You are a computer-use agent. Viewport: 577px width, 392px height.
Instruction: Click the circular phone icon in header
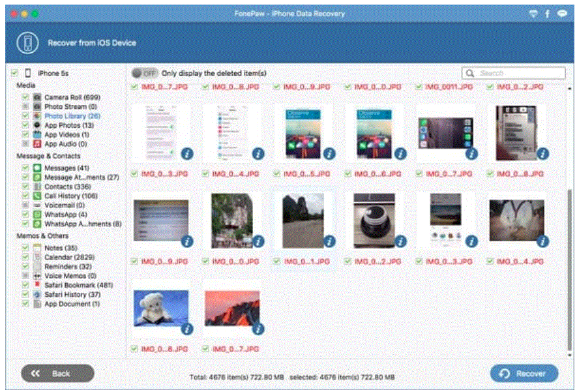click(x=27, y=42)
